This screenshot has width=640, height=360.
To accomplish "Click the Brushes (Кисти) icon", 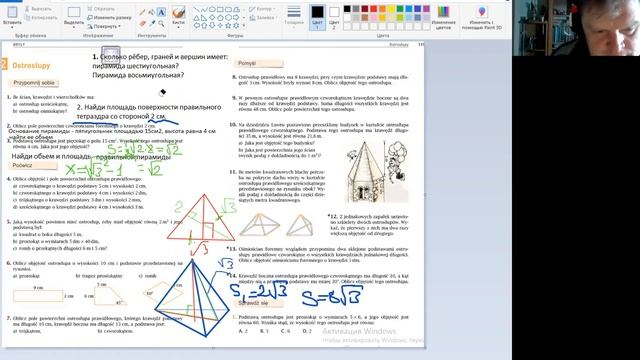I will 179,13.
